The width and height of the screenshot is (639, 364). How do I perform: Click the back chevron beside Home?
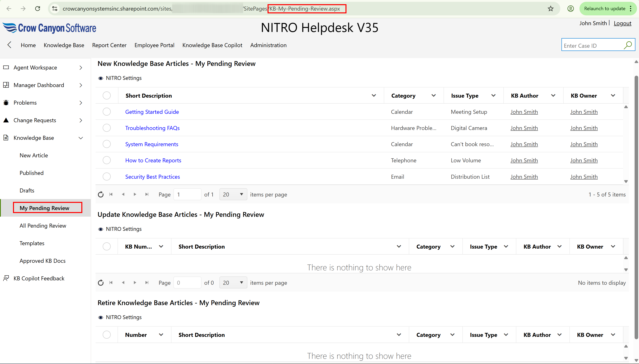pyautogui.click(x=10, y=45)
